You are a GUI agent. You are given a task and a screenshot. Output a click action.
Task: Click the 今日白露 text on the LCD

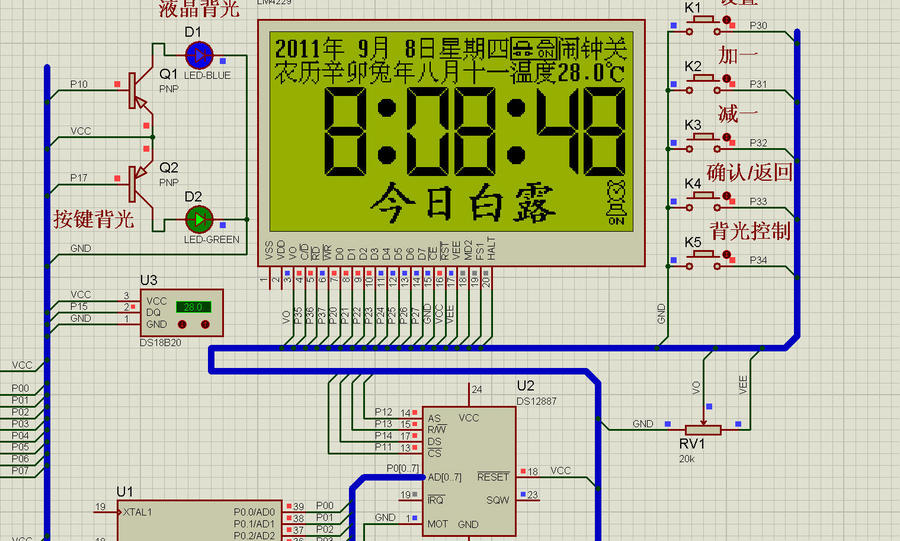462,205
